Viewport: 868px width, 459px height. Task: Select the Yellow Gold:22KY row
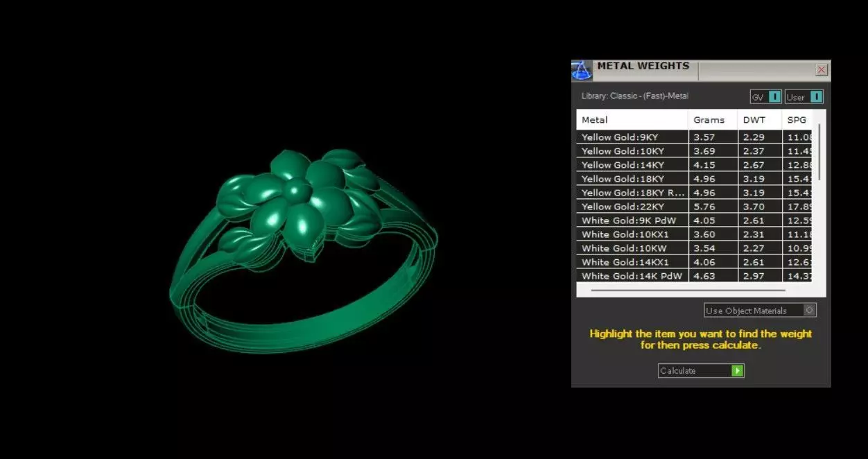(x=694, y=207)
